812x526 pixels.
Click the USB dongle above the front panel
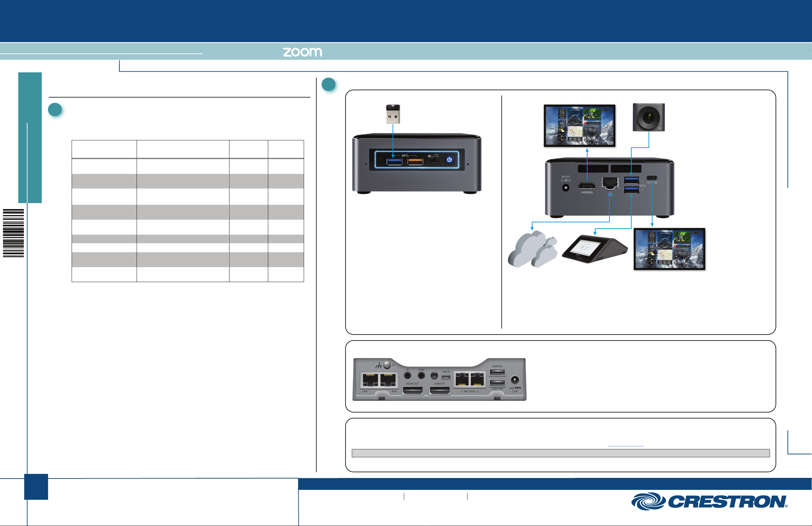[x=393, y=114]
